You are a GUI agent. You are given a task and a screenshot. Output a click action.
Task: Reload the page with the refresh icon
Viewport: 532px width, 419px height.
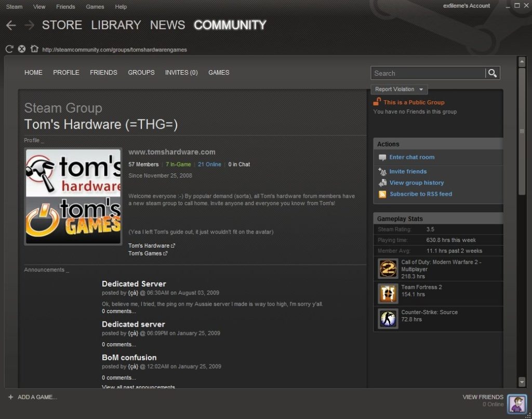9,49
